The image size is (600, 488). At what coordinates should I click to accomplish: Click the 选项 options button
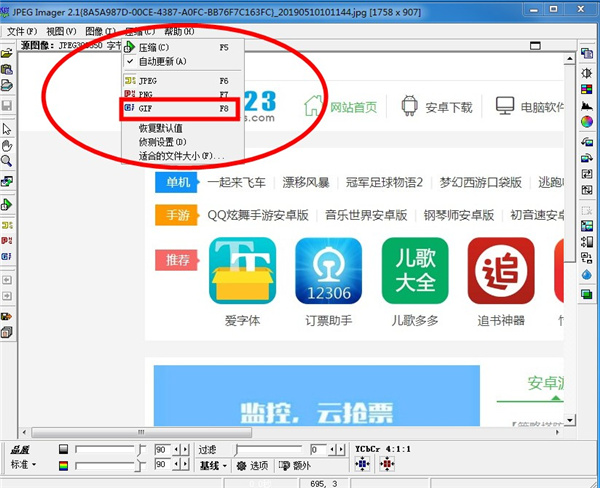pyautogui.click(x=252, y=466)
